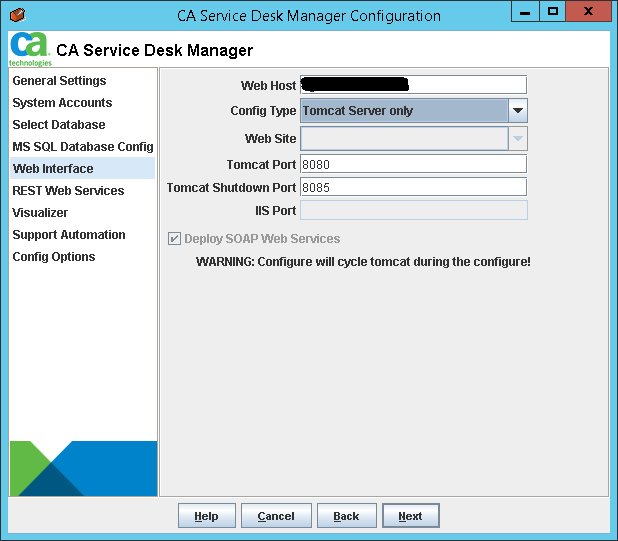Go Back to previous step
Screen dimensions: 618x541
pyautogui.click(x=346, y=516)
